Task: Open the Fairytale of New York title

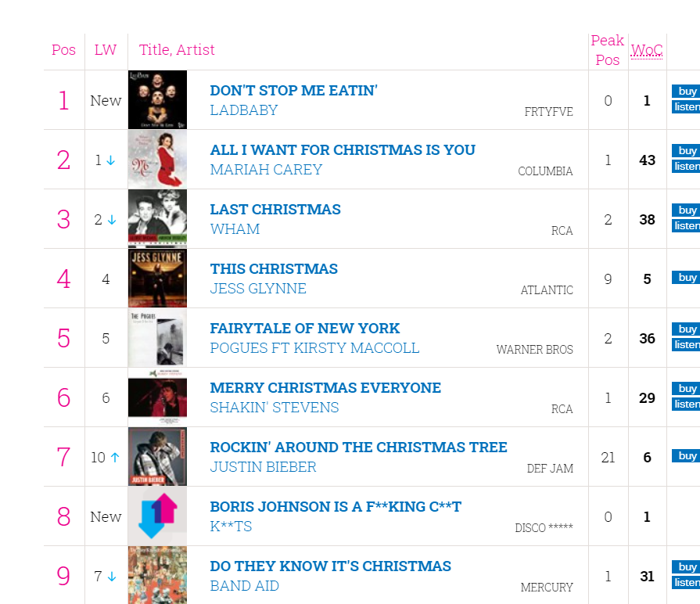Action: [x=305, y=329]
